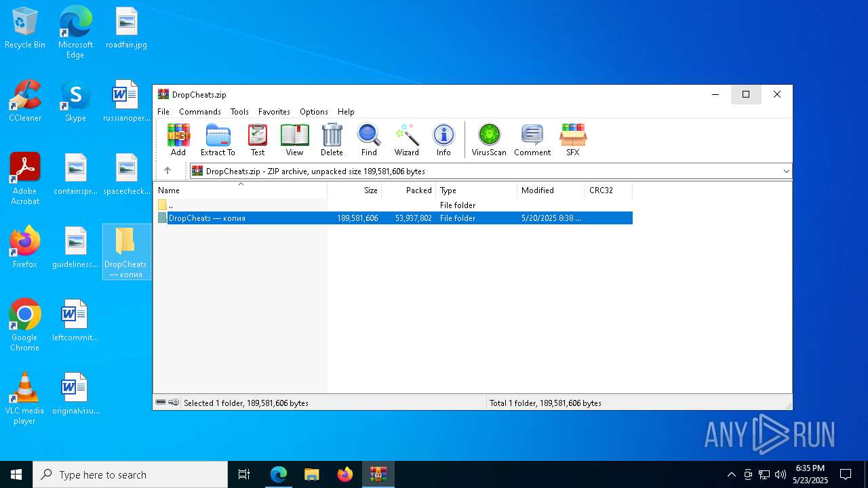Open File Explorer from the taskbar
The height and width of the screenshot is (488, 868).
(311, 474)
